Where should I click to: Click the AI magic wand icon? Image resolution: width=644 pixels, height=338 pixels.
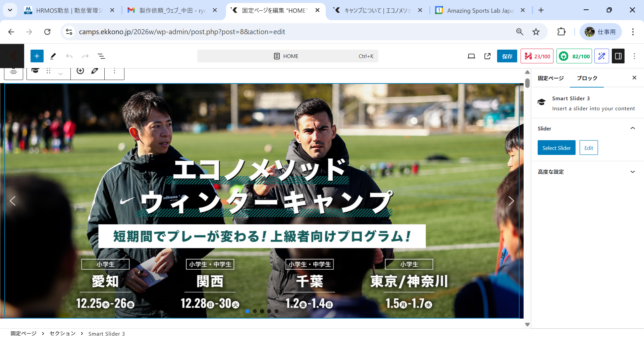[601, 56]
